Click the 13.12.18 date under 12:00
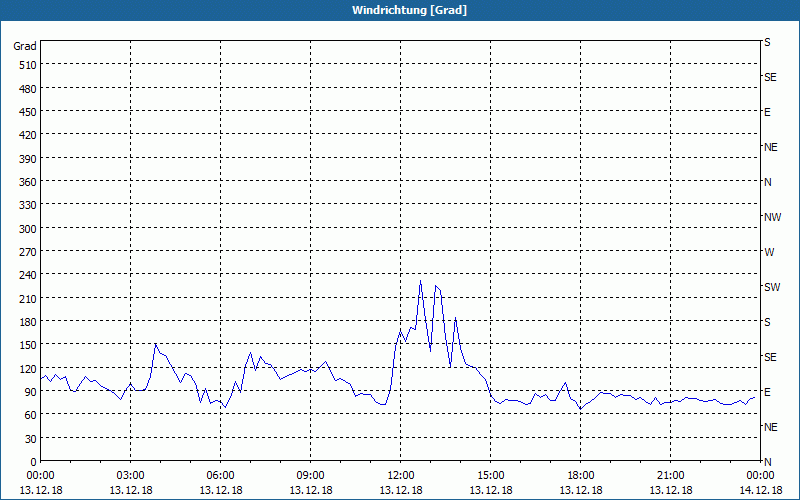This screenshot has width=800, height=500. click(401, 490)
